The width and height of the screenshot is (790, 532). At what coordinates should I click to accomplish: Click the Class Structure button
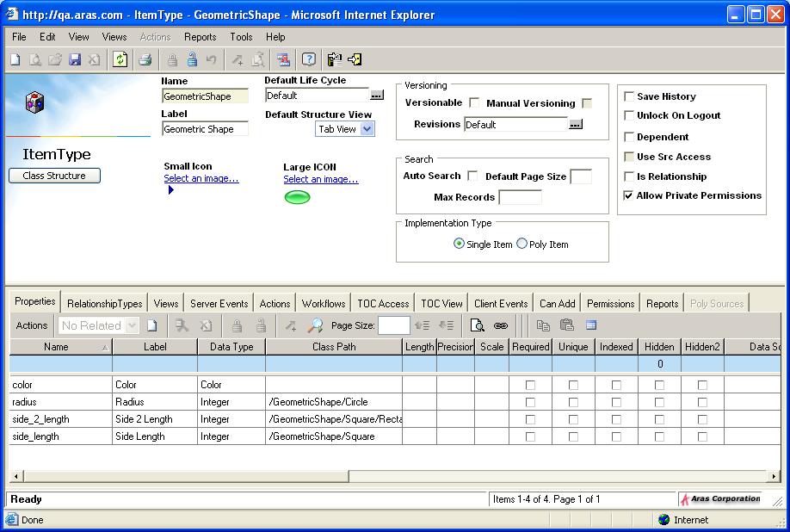click(54, 176)
